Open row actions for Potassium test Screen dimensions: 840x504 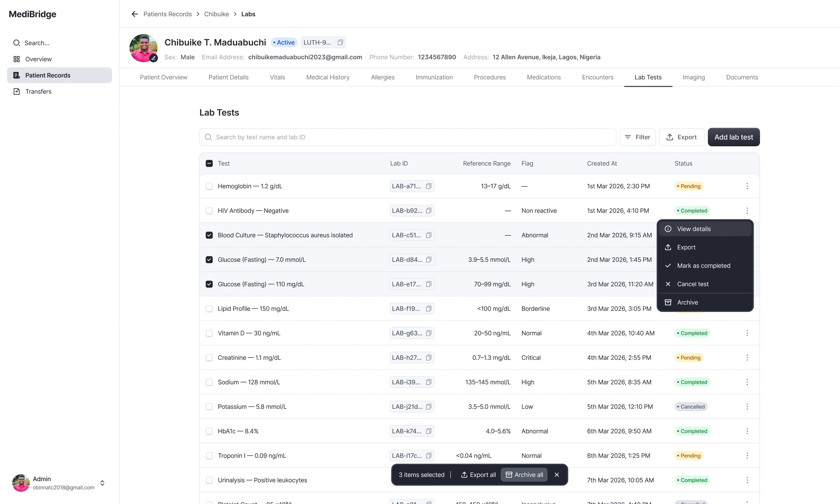pyautogui.click(x=747, y=407)
